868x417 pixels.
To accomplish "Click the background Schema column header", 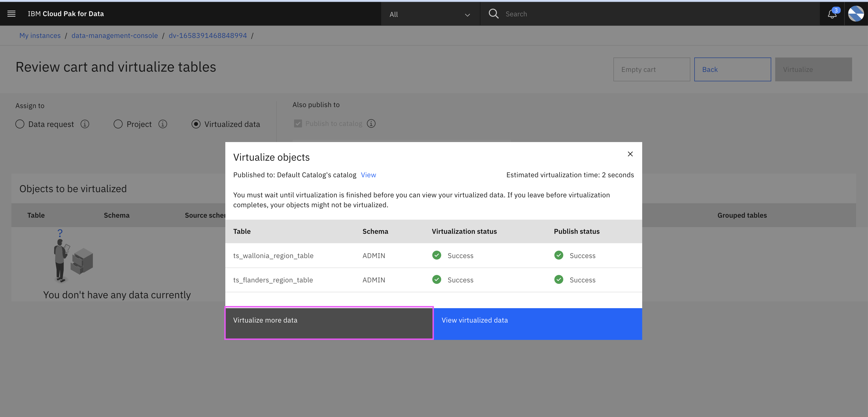I will pos(116,215).
